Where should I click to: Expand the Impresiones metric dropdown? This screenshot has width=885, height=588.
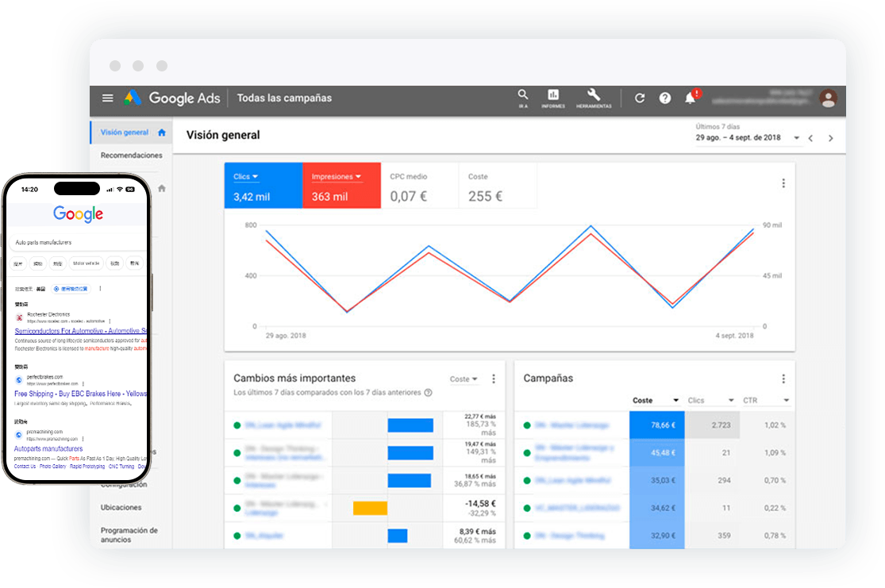click(337, 177)
